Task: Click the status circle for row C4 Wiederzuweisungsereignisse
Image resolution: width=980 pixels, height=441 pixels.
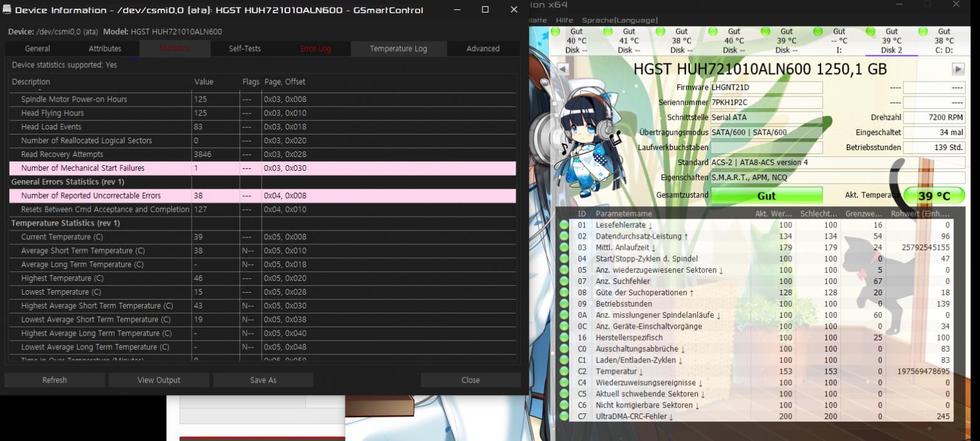Action: click(x=563, y=383)
